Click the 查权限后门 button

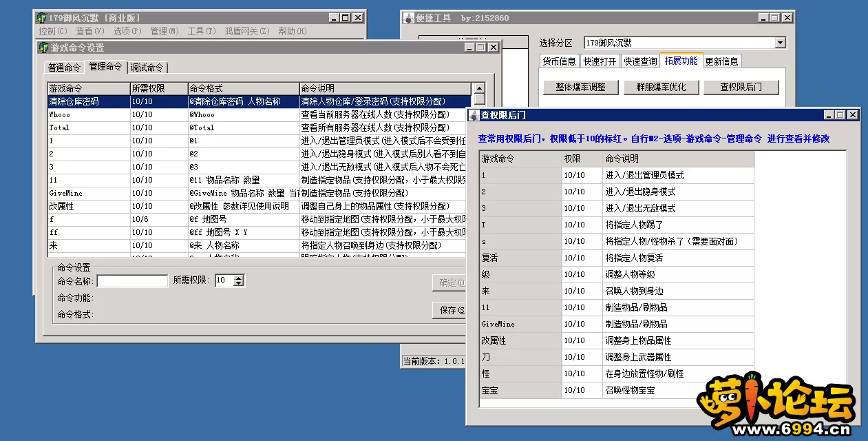point(740,88)
